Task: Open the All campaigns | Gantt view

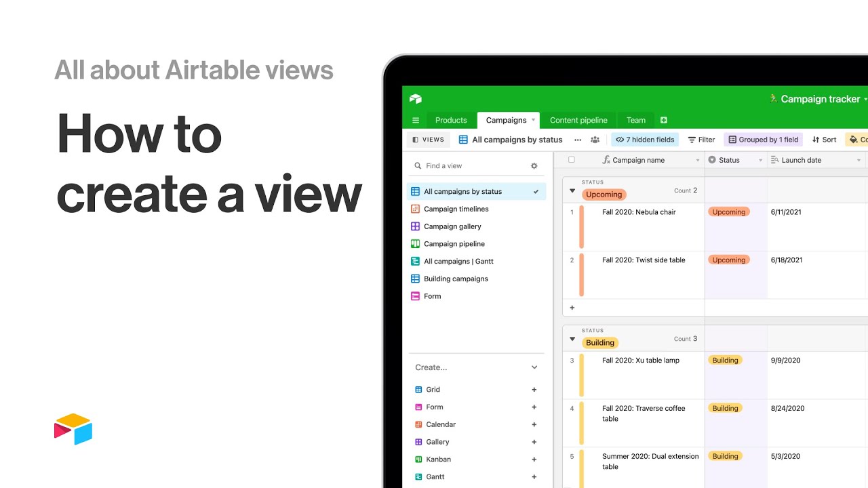Action: point(476,261)
